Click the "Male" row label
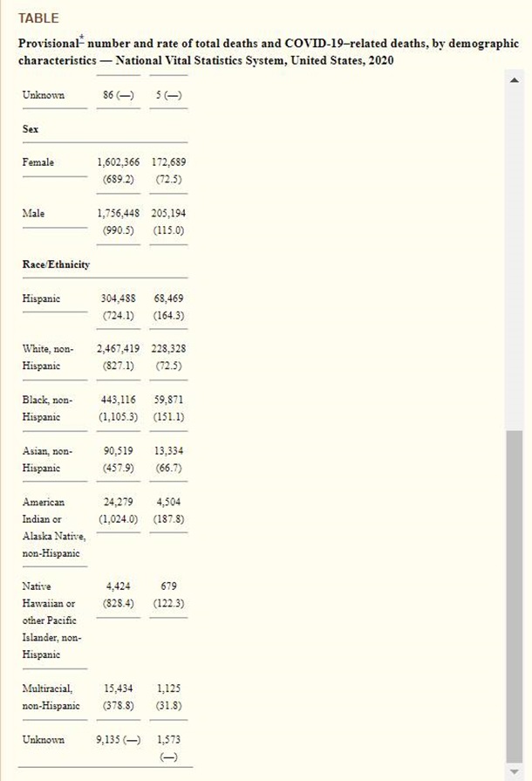532x781 pixels. 33,213
